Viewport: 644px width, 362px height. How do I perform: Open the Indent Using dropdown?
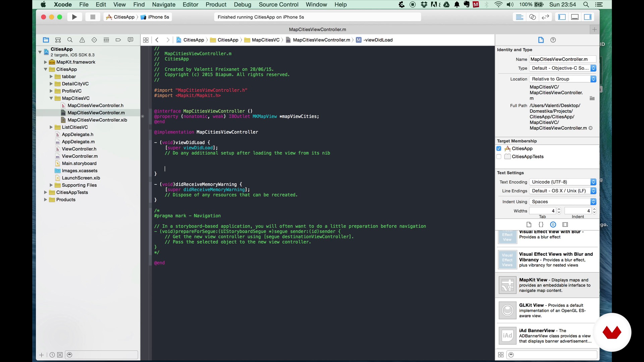point(562,202)
